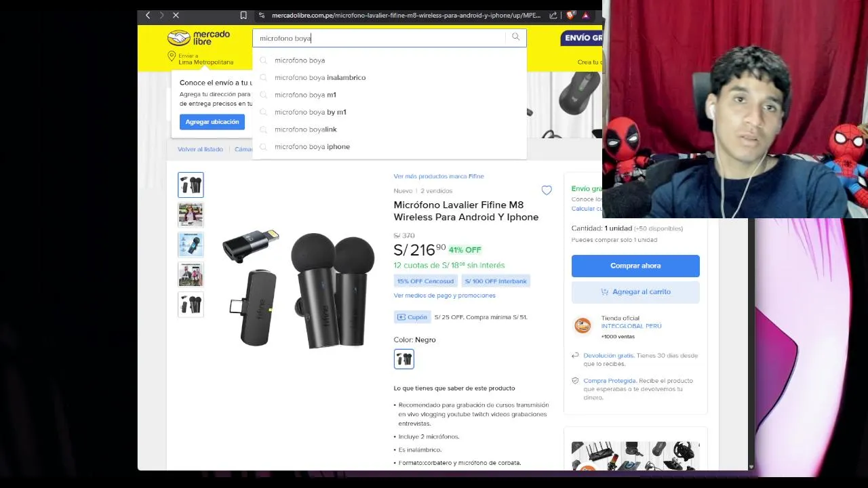Click the return arrow icon beside Devolución gratis
This screenshot has width=868, height=488.
pos(575,355)
